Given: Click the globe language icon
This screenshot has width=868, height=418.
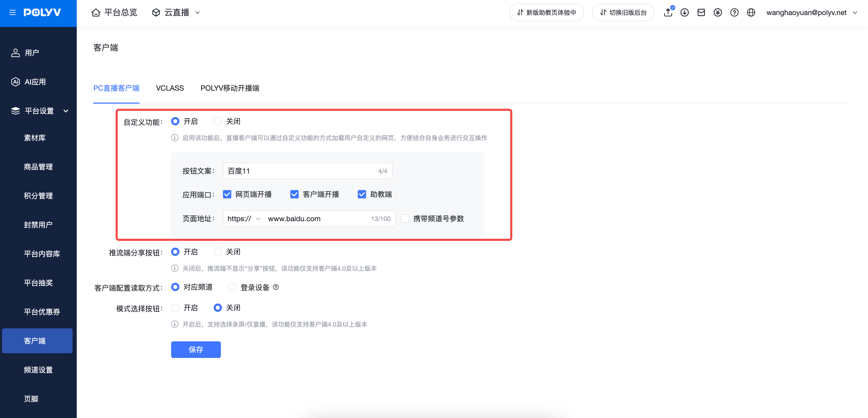Looking at the screenshot, I should pos(751,12).
